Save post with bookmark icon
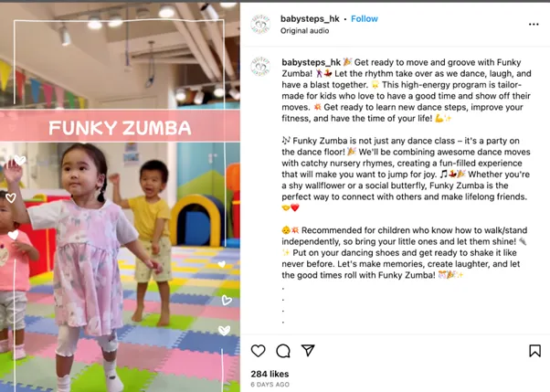The width and height of the screenshot is (550, 392). click(534, 351)
